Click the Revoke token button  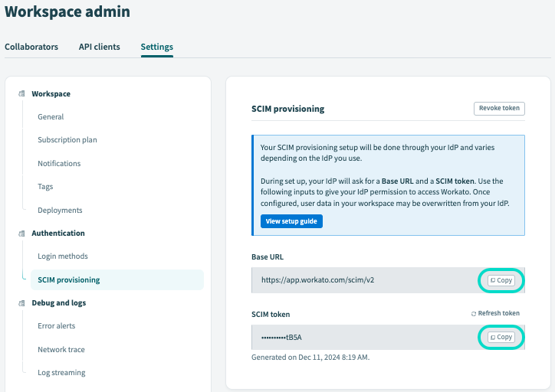tap(499, 108)
